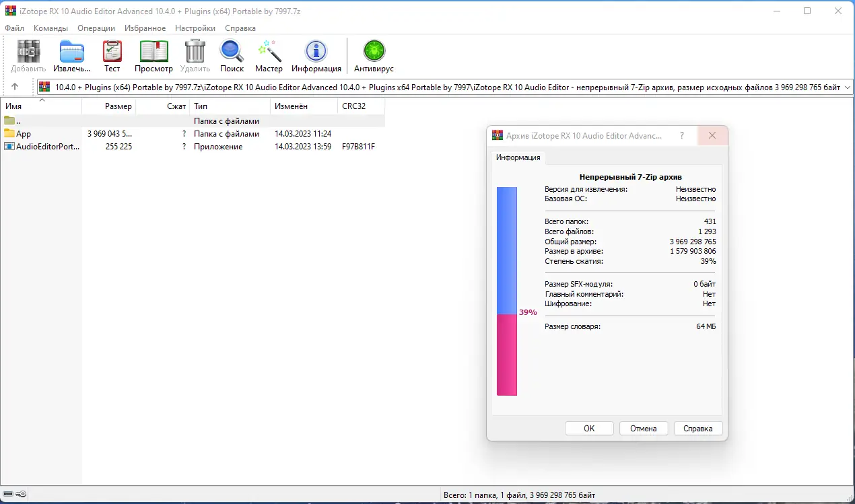855x504 pixels.
Task: Click the drive icon in status bar
Action: tap(7, 495)
